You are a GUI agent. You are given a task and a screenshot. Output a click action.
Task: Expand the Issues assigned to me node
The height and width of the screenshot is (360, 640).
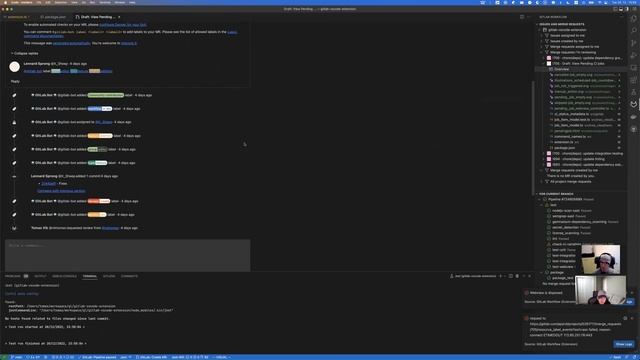point(542,36)
